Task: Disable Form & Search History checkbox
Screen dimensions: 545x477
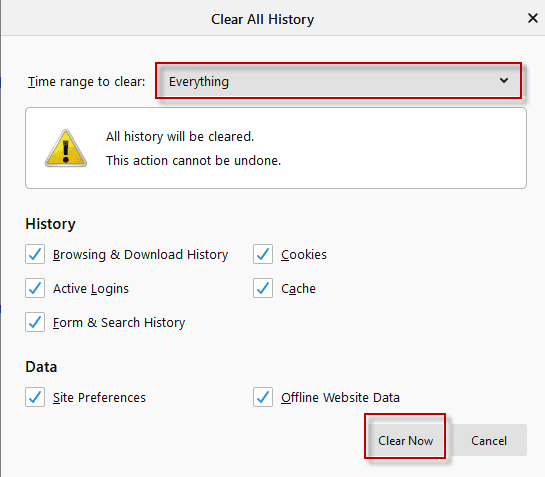Action: (35, 322)
